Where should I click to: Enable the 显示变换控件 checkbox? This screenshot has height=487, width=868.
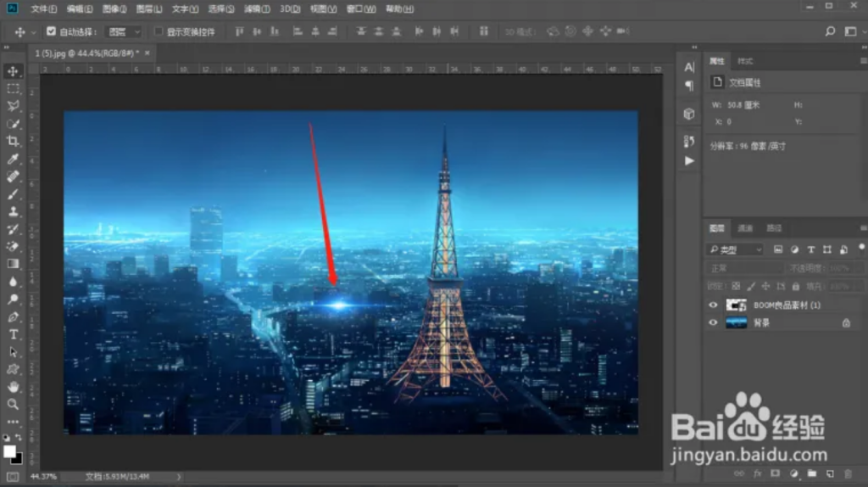click(159, 31)
